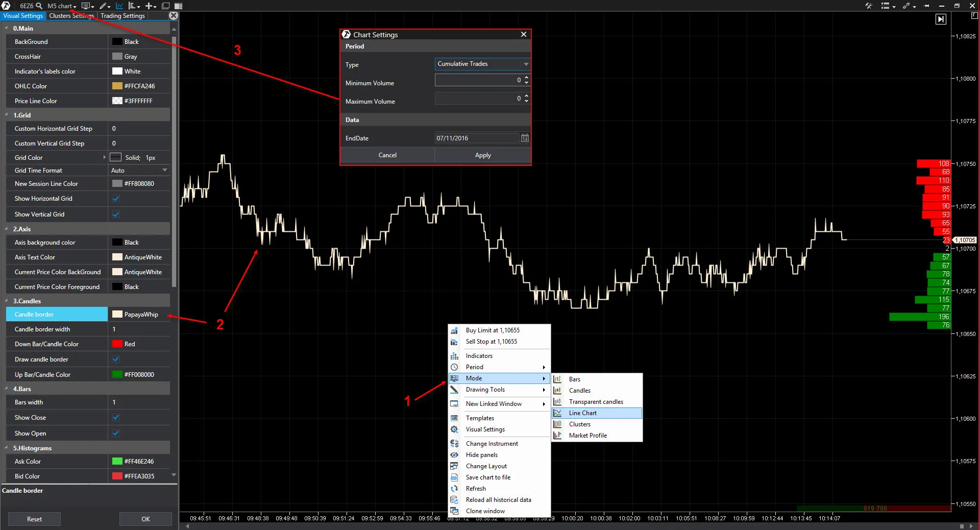The height and width of the screenshot is (530, 980).
Task: Collapse the 0.Main section
Action: 7,29
